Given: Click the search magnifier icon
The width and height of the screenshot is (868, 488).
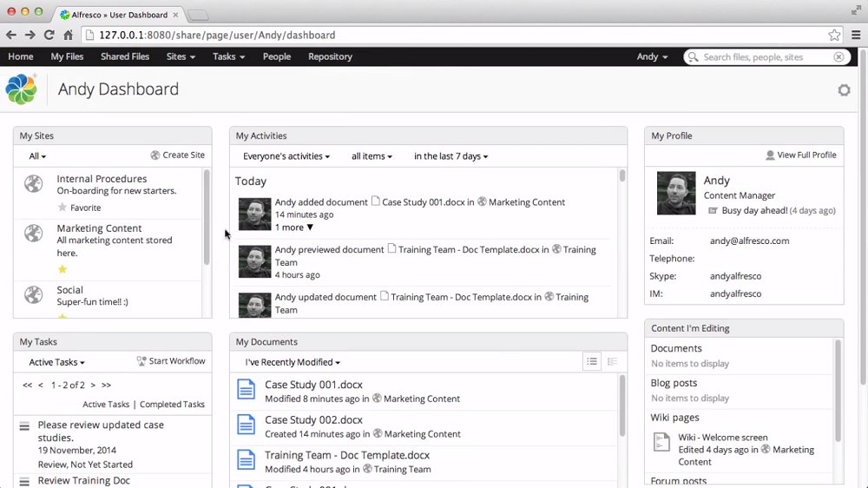Looking at the screenshot, I should point(693,57).
